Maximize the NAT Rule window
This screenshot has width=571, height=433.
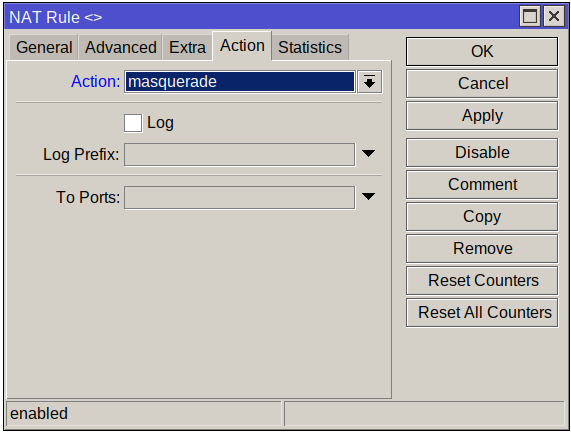pyautogui.click(x=530, y=16)
